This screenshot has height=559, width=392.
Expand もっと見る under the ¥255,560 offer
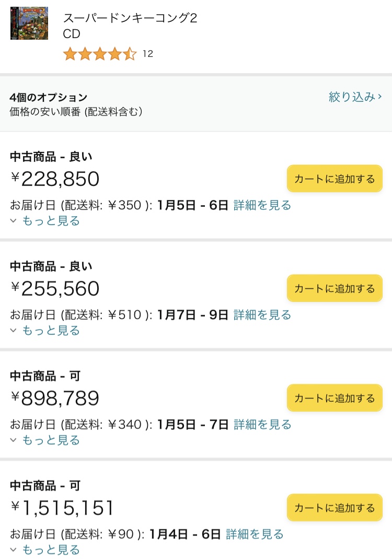click(x=45, y=331)
